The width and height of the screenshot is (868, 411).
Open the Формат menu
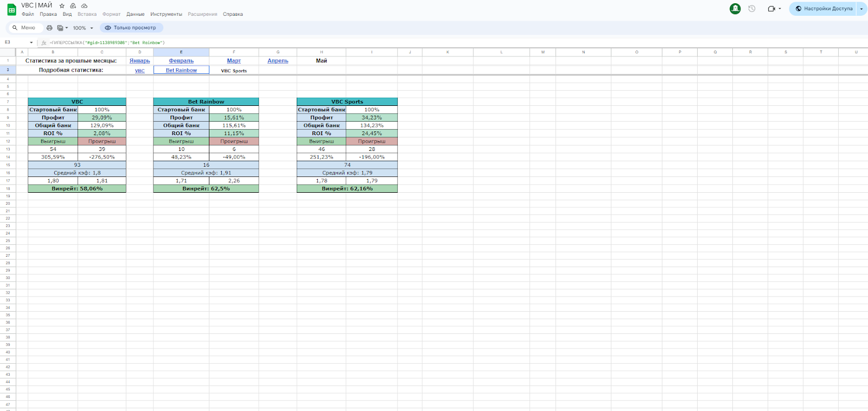[112, 14]
